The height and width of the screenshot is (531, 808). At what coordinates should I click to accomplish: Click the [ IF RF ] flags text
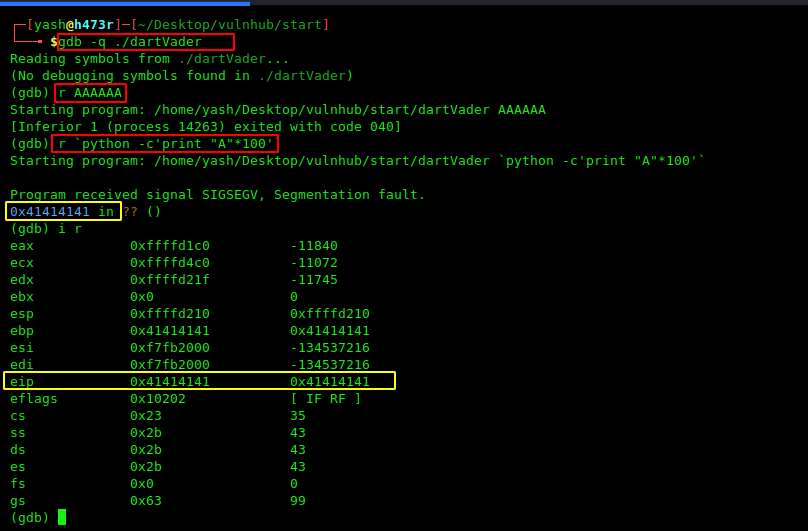coord(326,399)
